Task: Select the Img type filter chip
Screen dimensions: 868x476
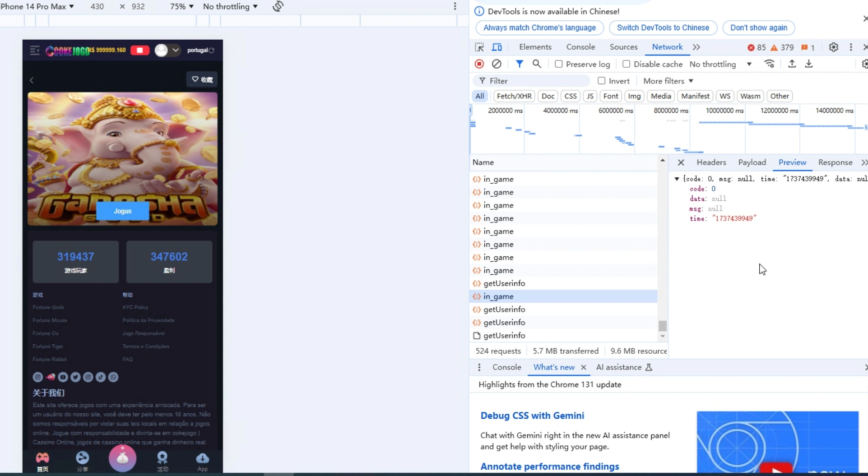Action: [634, 96]
